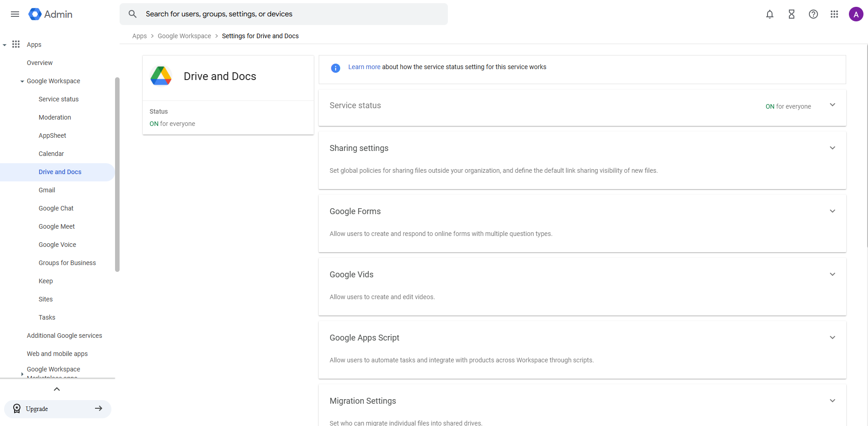Open the notifications bell
The width and height of the screenshot is (868, 426).
(x=769, y=14)
